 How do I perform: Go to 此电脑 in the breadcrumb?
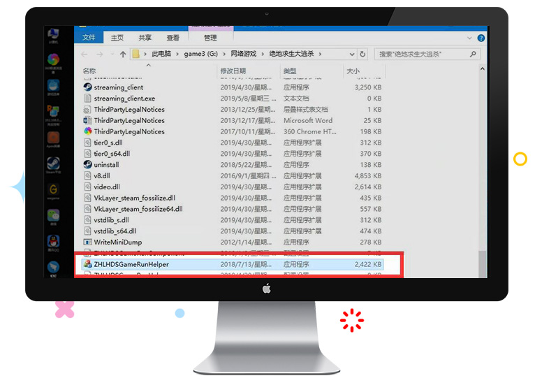click(x=161, y=54)
